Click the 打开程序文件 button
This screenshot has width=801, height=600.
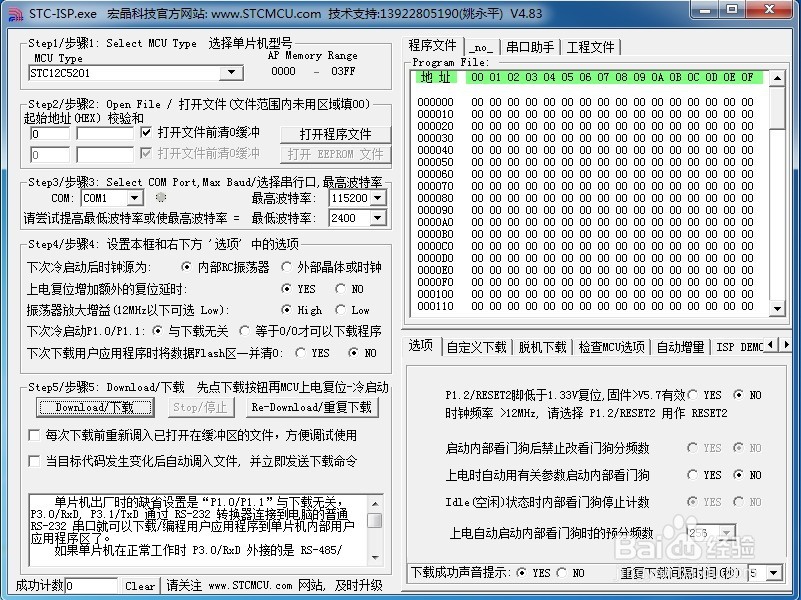tap(335, 132)
